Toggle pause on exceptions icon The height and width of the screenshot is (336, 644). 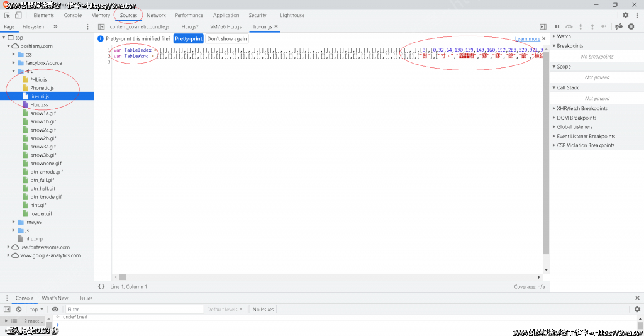coord(630,26)
